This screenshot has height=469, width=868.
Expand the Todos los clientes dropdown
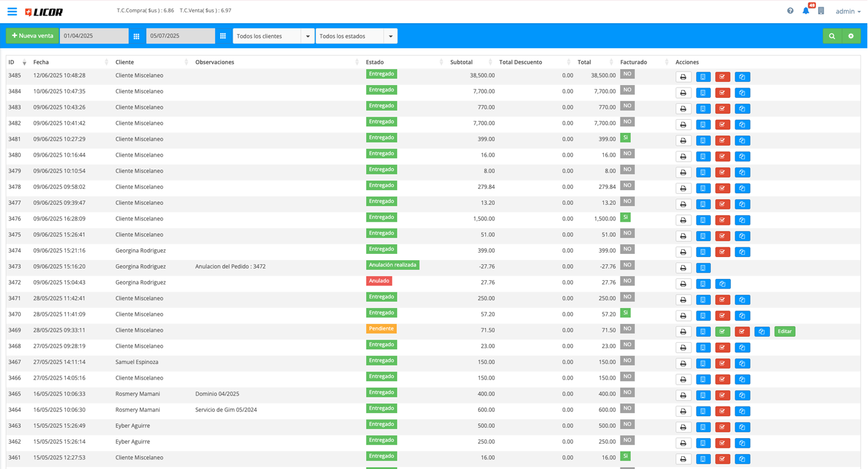307,36
